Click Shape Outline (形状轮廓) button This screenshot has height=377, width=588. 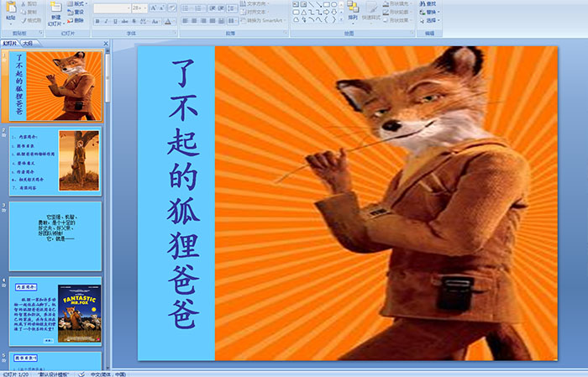pos(397,12)
